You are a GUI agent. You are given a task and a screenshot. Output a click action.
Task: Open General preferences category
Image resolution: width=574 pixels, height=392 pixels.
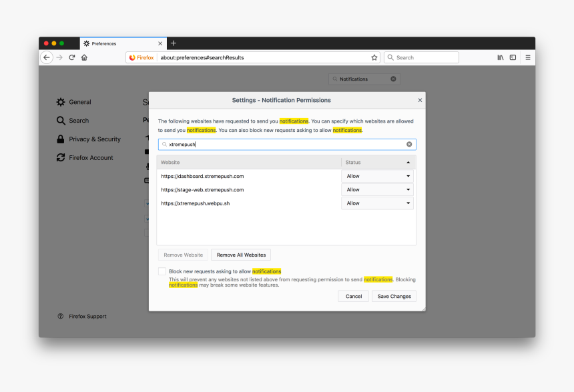click(74, 102)
